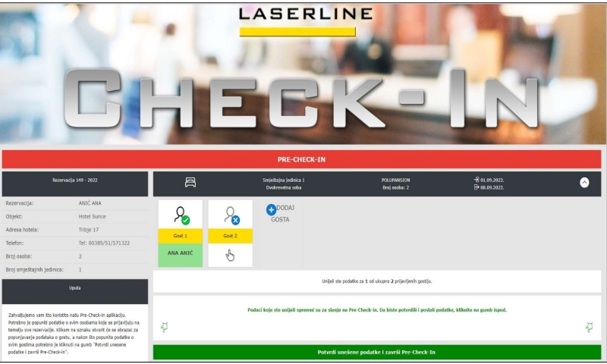Click the check-out date arrow icon

[476, 187]
